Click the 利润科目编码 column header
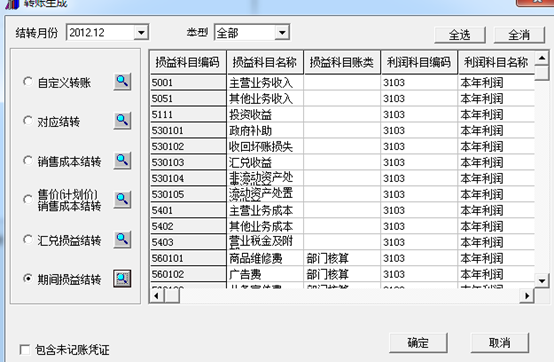The width and height of the screenshot is (555, 363). point(419,62)
